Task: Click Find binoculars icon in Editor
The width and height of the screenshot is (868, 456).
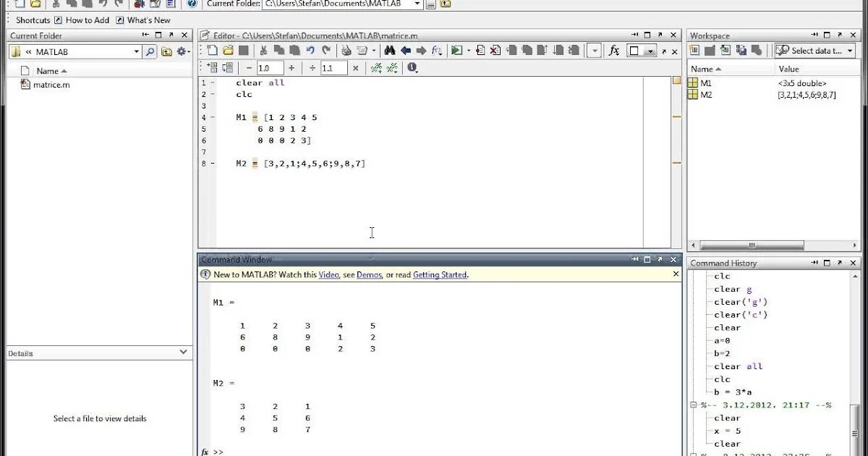Action: (390, 51)
